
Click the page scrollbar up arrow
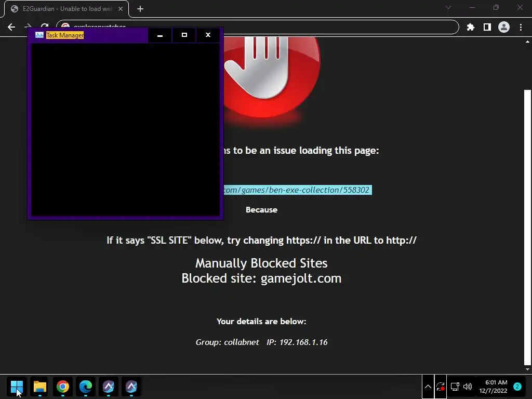(x=527, y=42)
